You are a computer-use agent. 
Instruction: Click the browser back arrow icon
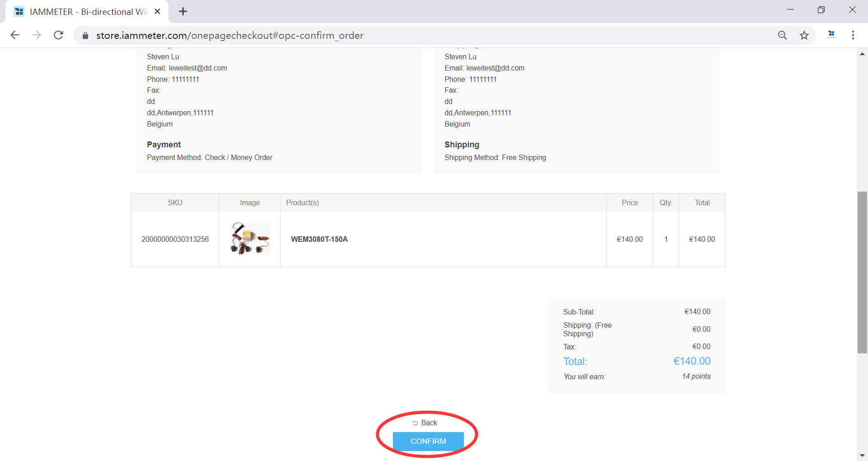point(15,35)
